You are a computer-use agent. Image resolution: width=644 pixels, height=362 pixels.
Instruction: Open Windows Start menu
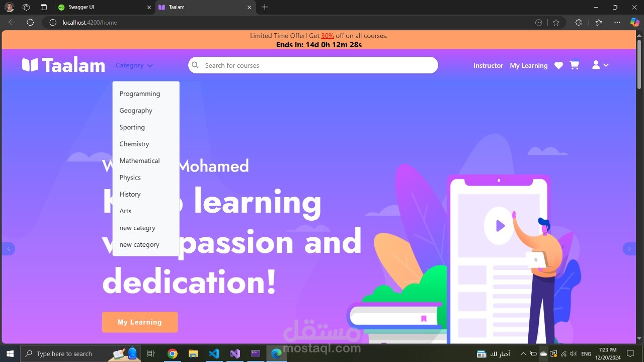(x=10, y=353)
